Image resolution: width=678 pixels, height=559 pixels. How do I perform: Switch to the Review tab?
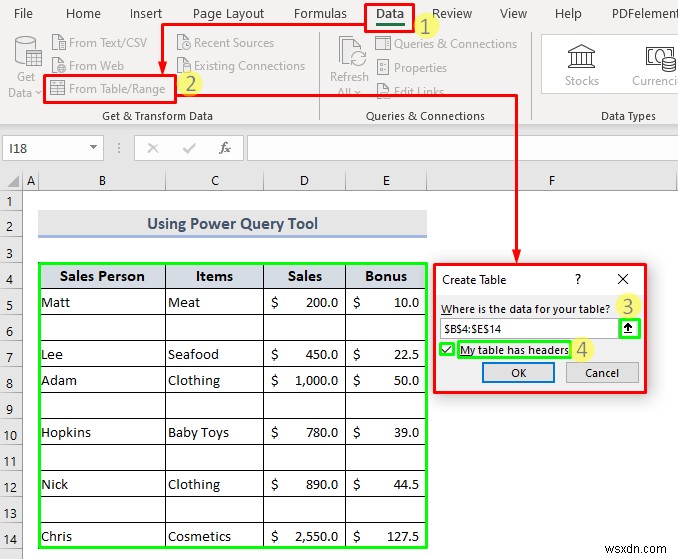click(x=452, y=13)
